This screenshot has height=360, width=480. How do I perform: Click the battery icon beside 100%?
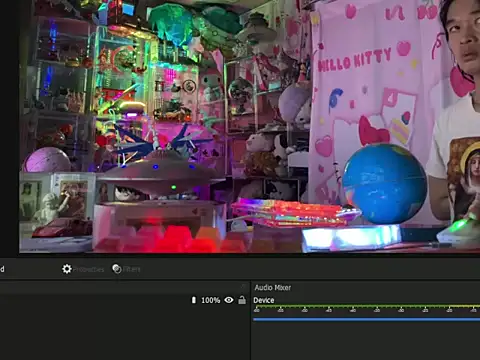coord(194,300)
